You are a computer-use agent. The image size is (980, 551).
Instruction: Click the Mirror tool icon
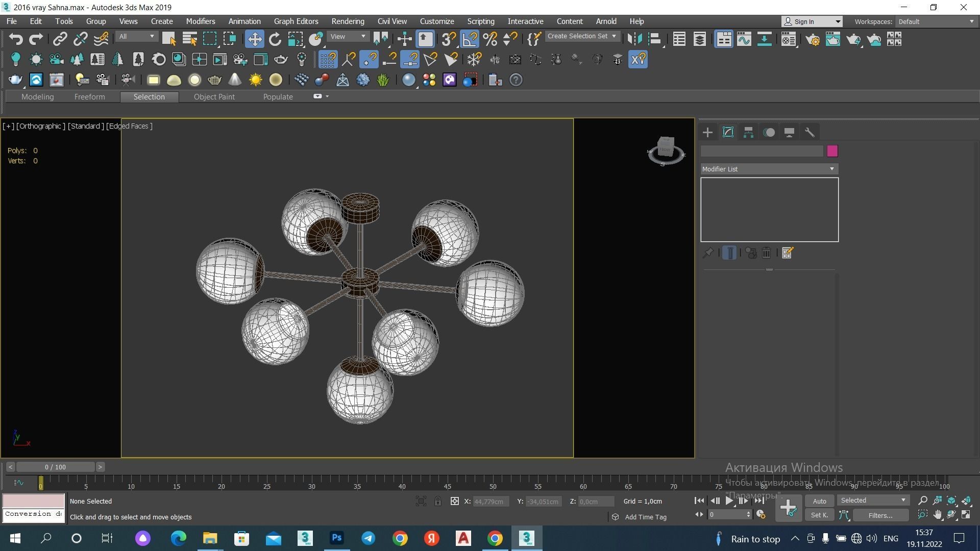(634, 39)
